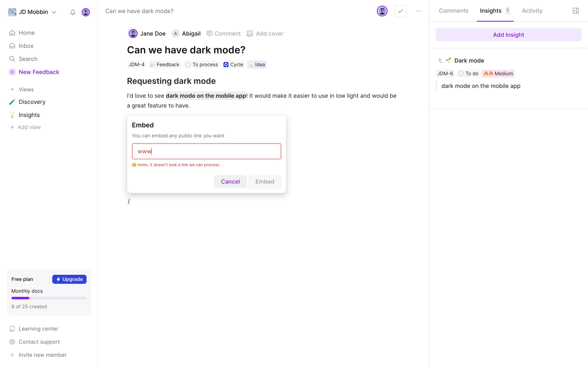Toggle the To do status on JDM-6
The image size is (588, 368).
[461, 74]
